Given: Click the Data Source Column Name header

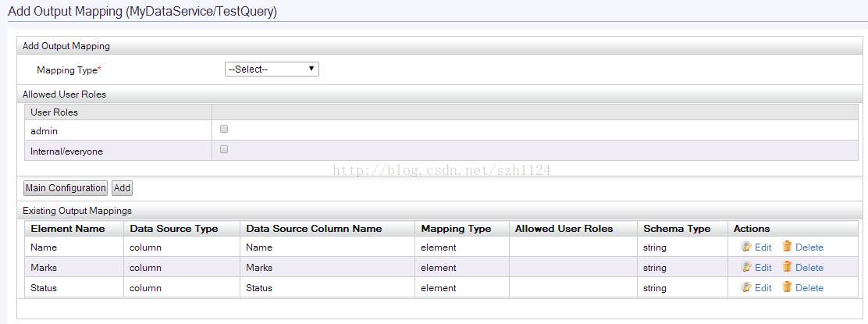Looking at the screenshot, I should click(x=314, y=229).
